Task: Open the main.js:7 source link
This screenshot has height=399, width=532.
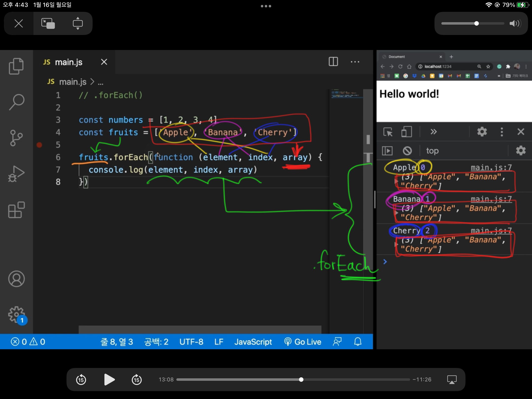Action: pyautogui.click(x=491, y=167)
